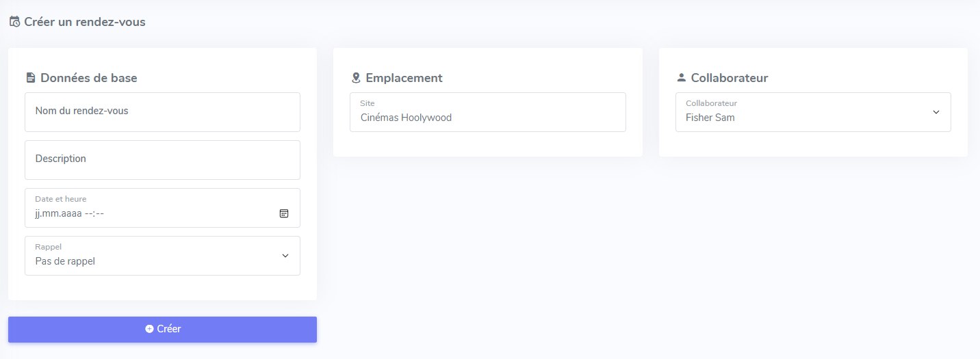This screenshot has width=980, height=359.
Task: Select the time segment of Date et heure
Action: [x=94, y=213]
